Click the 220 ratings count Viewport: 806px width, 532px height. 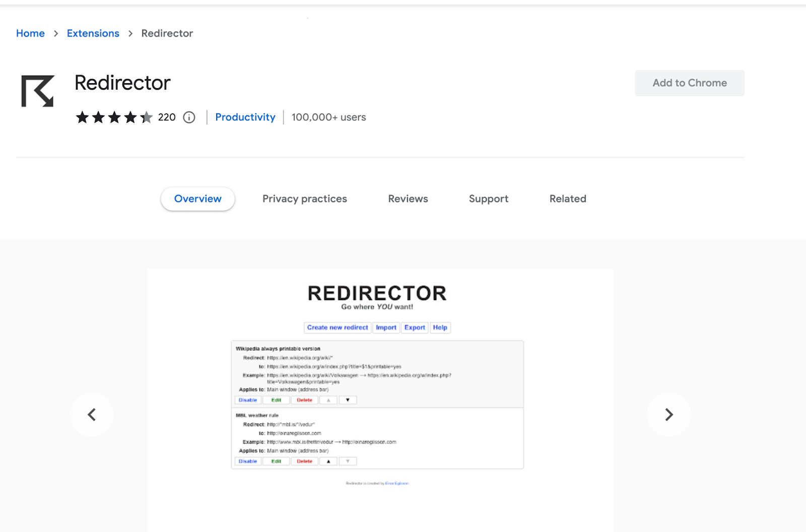(167, 117)
